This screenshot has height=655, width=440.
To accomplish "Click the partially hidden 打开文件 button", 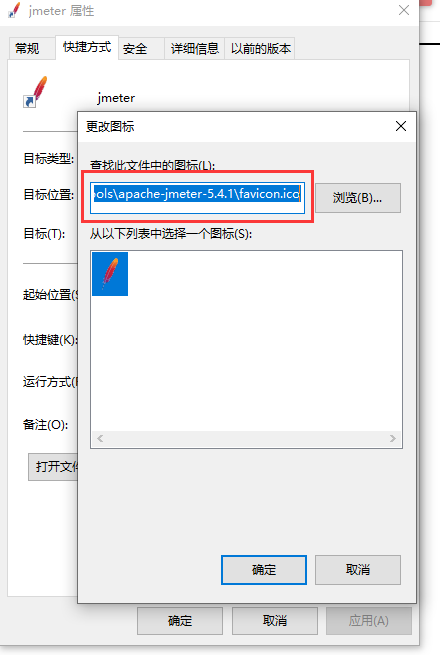I will click(53, 467).
